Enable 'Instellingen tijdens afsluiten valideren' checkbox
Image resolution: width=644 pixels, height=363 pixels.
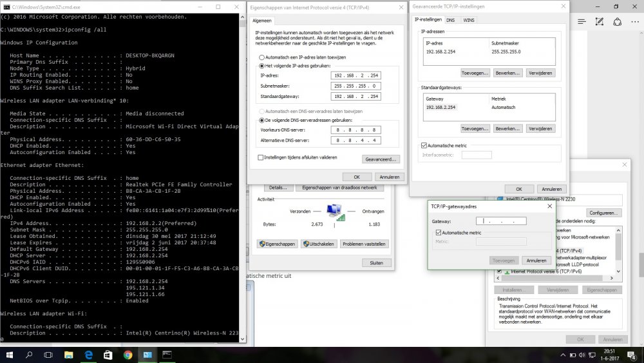(x=260, y=157)
